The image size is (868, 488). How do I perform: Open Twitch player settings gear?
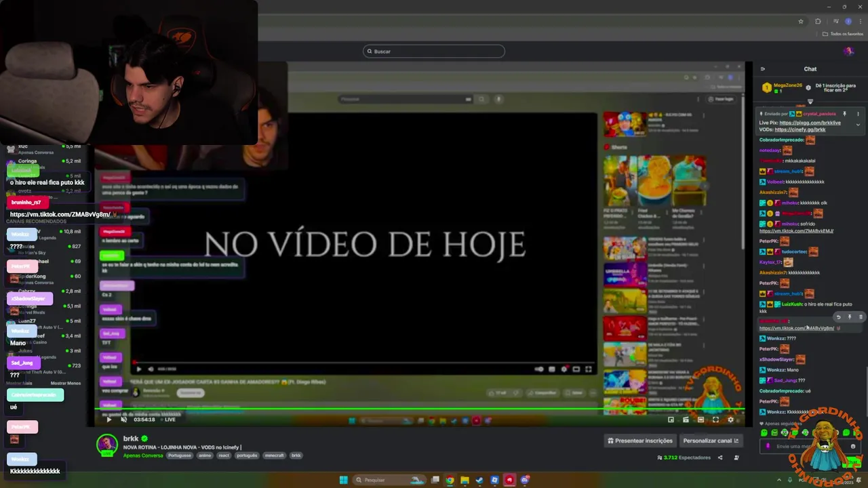[730, 420]
